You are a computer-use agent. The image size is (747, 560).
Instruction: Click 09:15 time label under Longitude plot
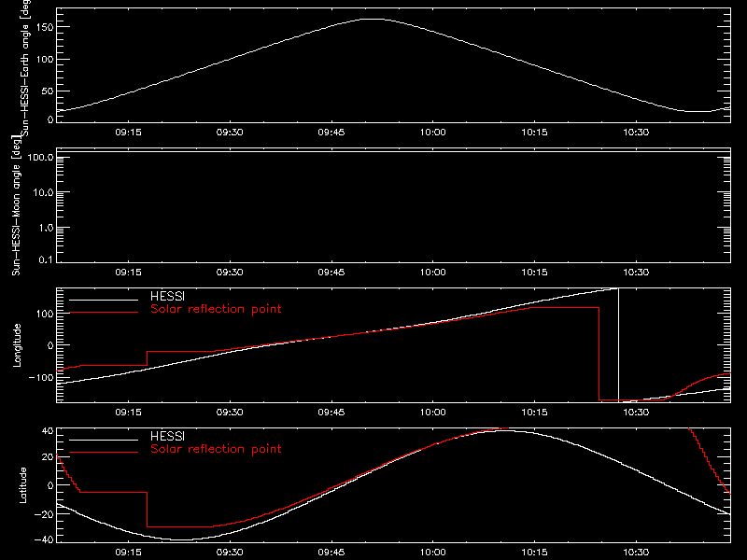pos(128,413)
